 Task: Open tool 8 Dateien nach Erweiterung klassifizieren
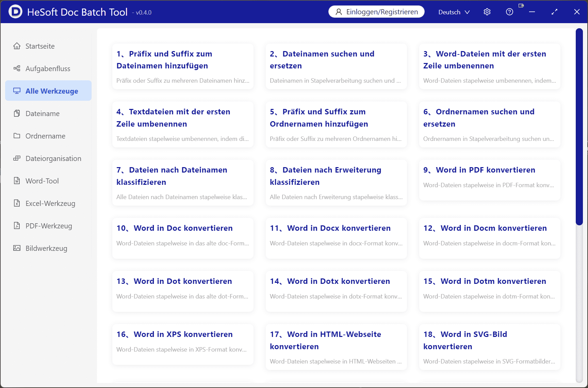point(336,183)
